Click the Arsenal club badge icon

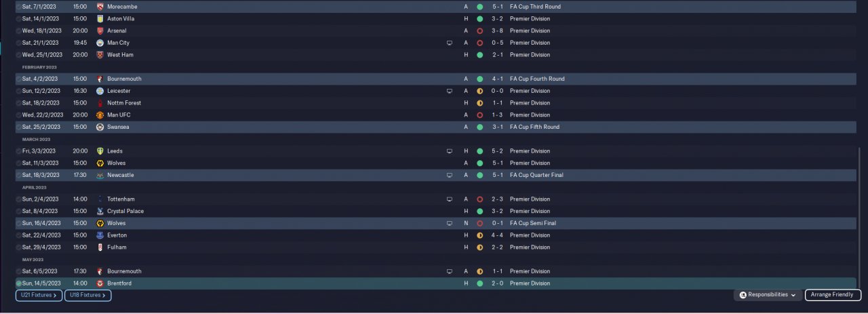(100, 31)
